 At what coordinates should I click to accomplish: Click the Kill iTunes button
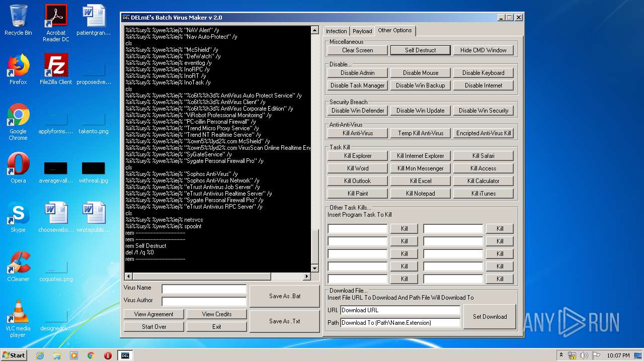[484, 194]
